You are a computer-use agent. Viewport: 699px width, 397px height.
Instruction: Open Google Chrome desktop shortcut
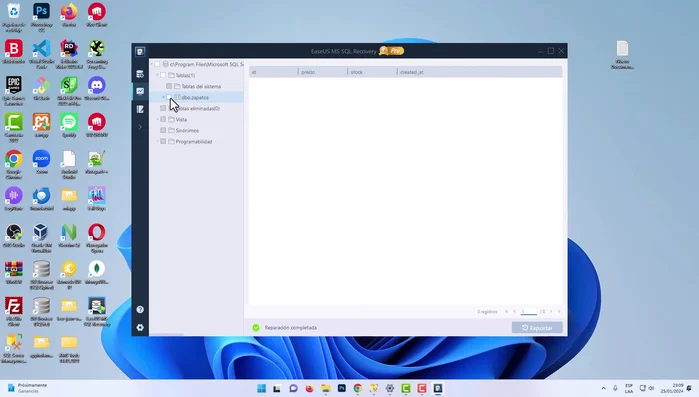(14, 164)
